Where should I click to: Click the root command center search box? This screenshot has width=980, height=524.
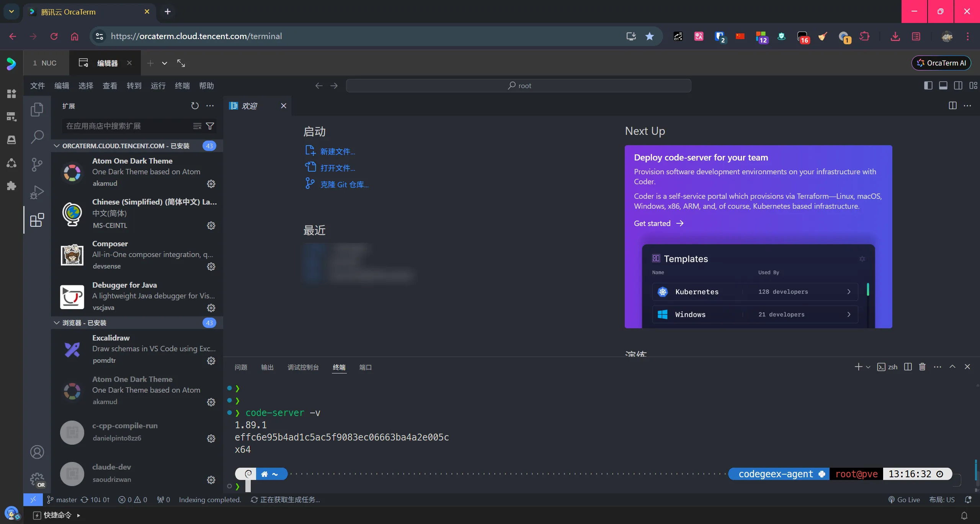(518, 86)
